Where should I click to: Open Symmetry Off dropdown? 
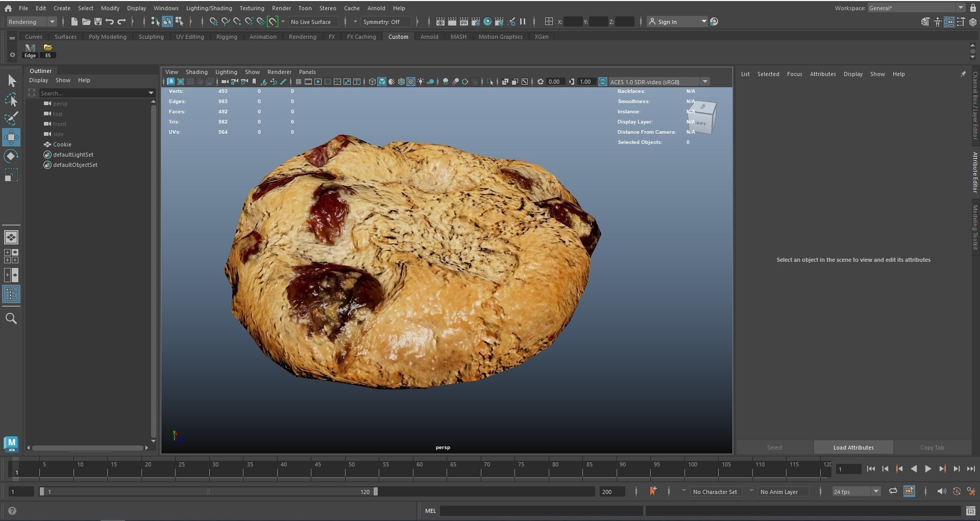coord(385,22)
